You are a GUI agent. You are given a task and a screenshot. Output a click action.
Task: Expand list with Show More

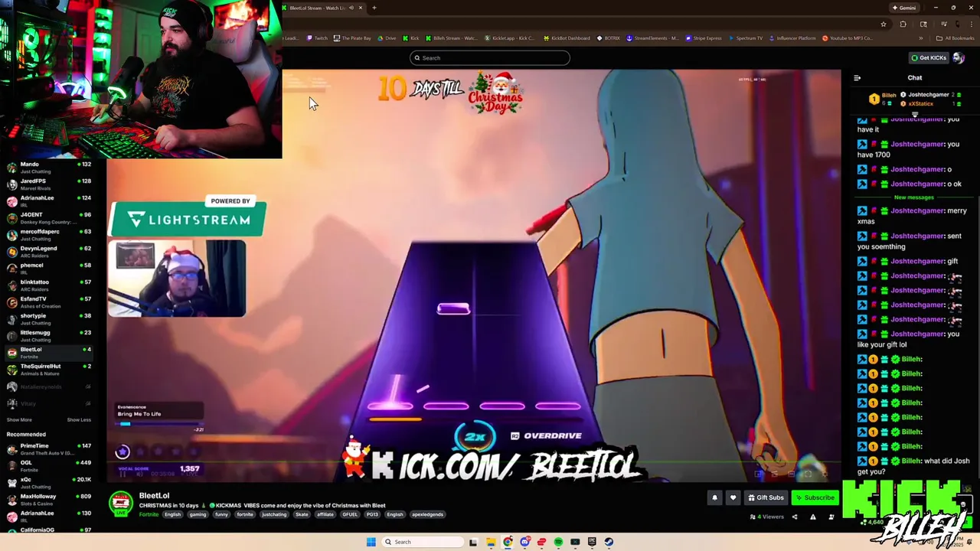coord(19,419)
